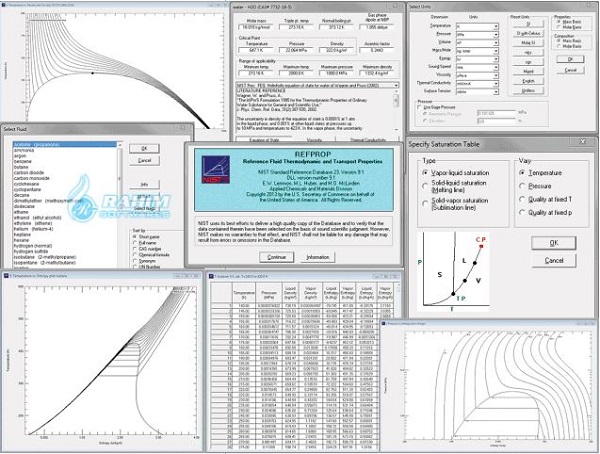
Task: Open the equation of state reference dropdown
Action: point(396,85)
